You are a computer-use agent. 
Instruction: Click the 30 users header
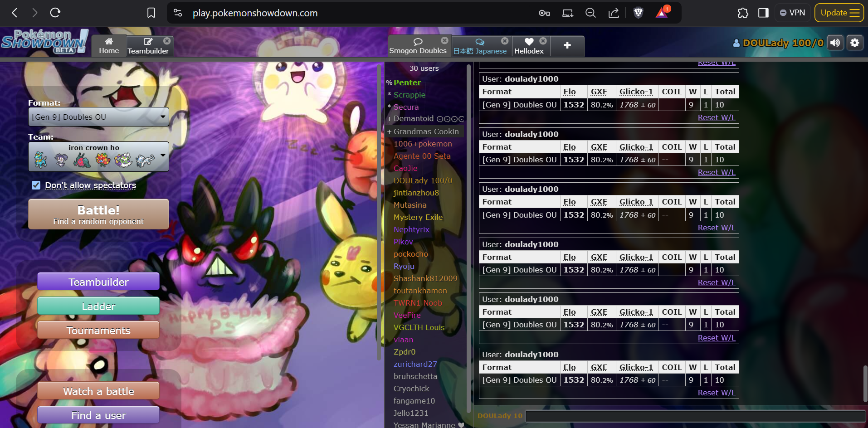tap(424, 68)
